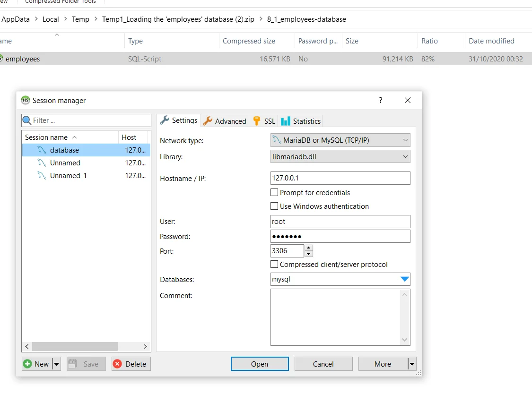Viewport: 532px width, 411px height.
Task: Click the question mark help icon
Action: [x=380, y=100]
